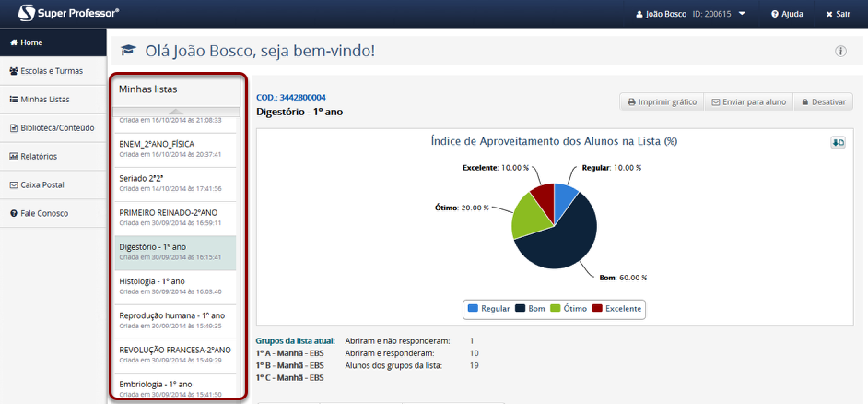Click the Excelente: 10.00 % chart label
The image size is (868, 404).
pyautogui.click(x=496, y=167)
